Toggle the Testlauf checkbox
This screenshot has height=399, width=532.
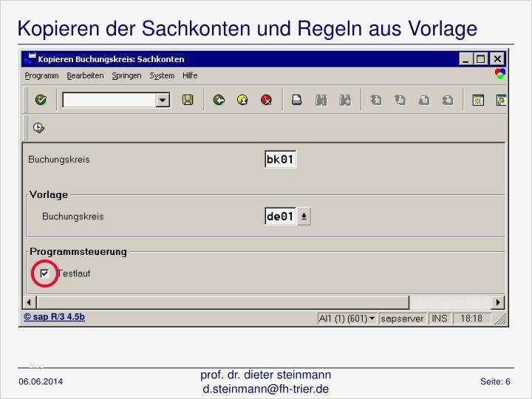pyautogui.click(x=44, y=273)
